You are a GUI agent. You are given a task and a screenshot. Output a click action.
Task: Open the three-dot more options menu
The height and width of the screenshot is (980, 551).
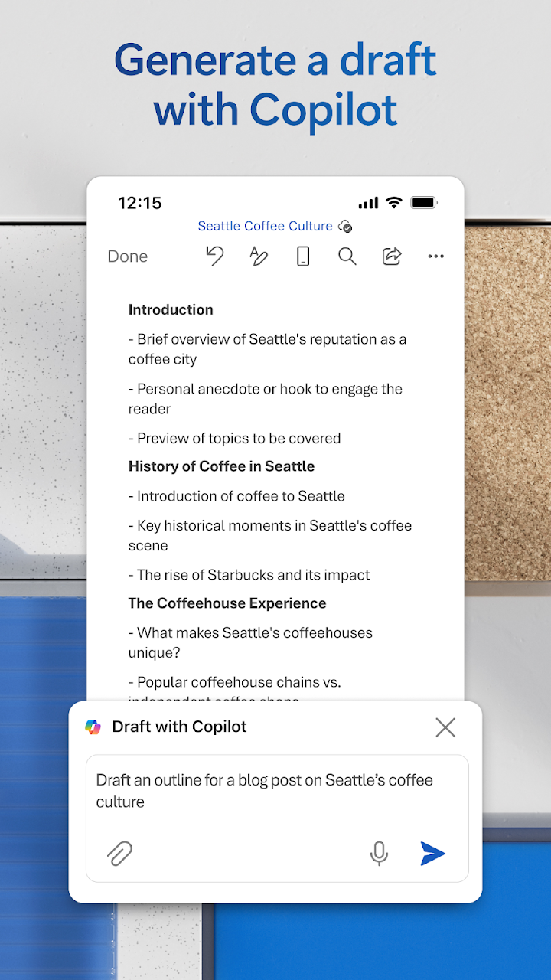(436, 256)
